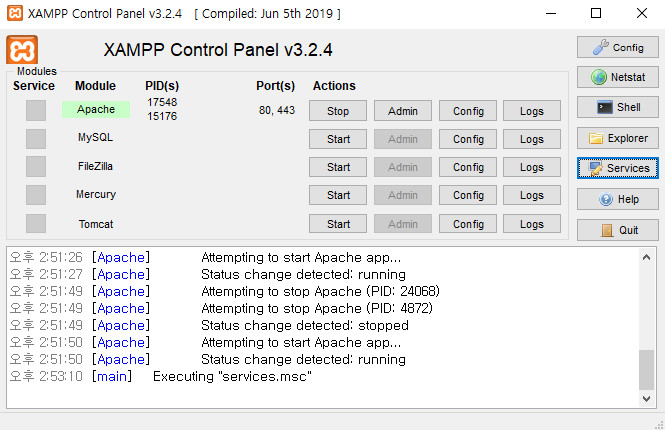Image resolution: width=665 pixels, height=430 pixels.
Task: Open Apache Admin page
Action: 402,111
